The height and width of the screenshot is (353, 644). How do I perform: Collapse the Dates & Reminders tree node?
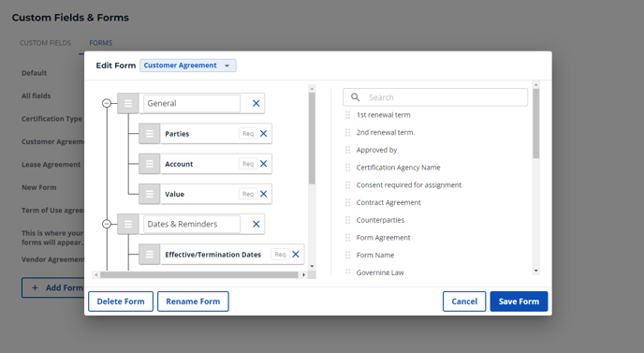coord(107,224)
